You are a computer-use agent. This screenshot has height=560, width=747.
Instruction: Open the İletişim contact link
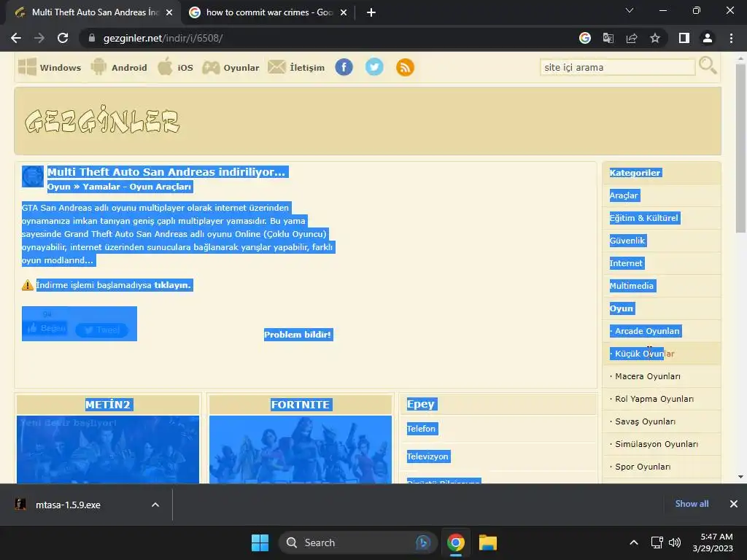(296, 67)
